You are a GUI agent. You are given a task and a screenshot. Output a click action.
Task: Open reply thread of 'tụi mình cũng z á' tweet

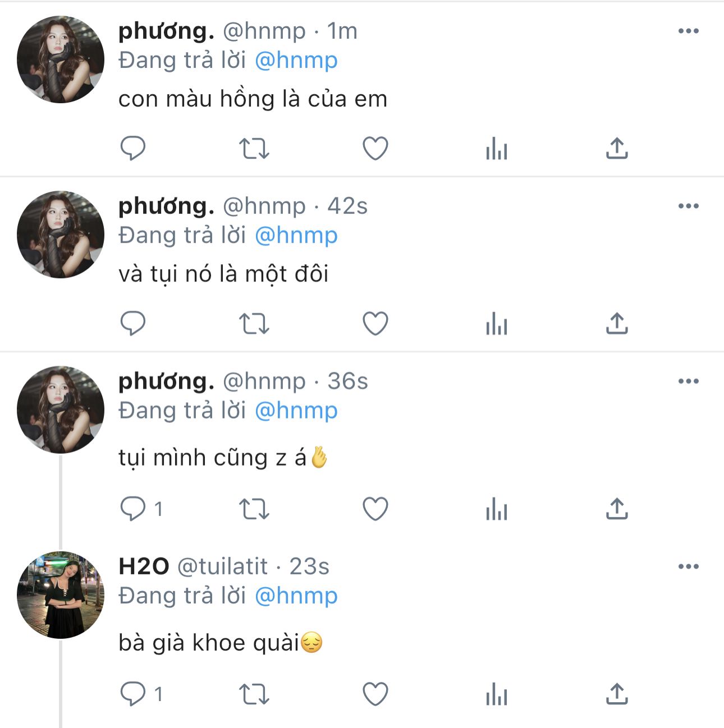pyautogui.click(x=133, y=509)
